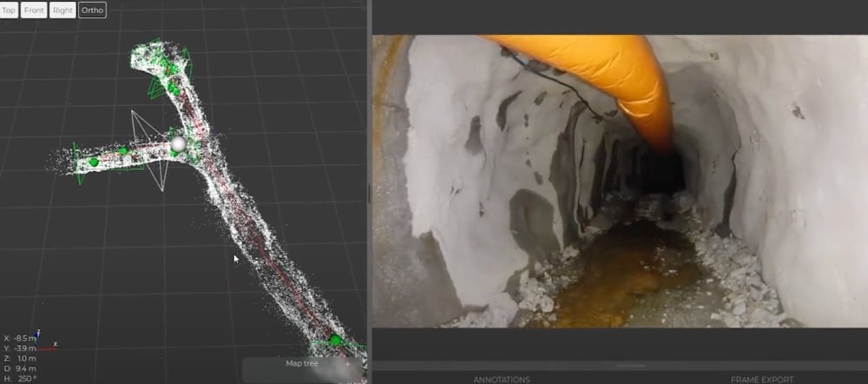The width and height of the screenshot is (868, 384).
Task: Click the white sphere at the tunnel junction
Action: (179, 143)
